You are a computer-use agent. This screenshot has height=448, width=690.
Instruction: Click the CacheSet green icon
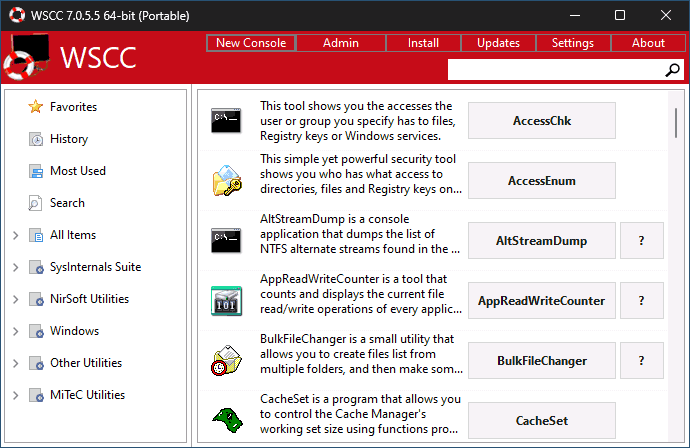(228, 420)
